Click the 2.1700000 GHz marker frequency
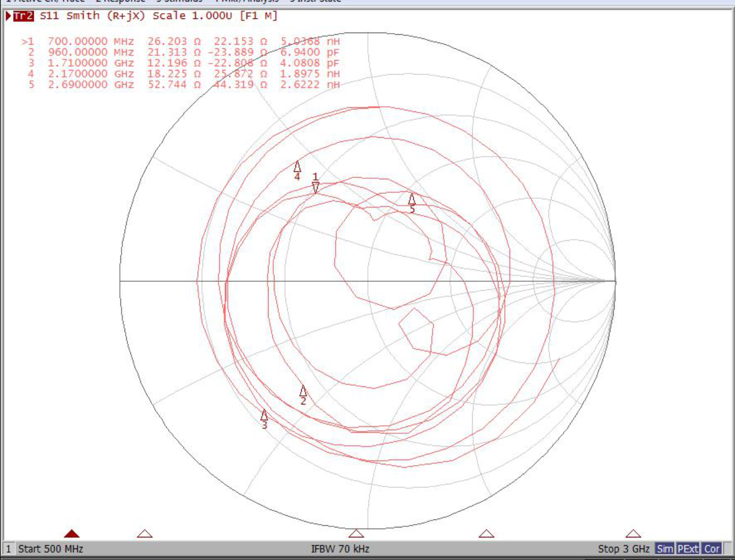The height and width of the screenshot is (560, 735). click(x=91, y=74)
